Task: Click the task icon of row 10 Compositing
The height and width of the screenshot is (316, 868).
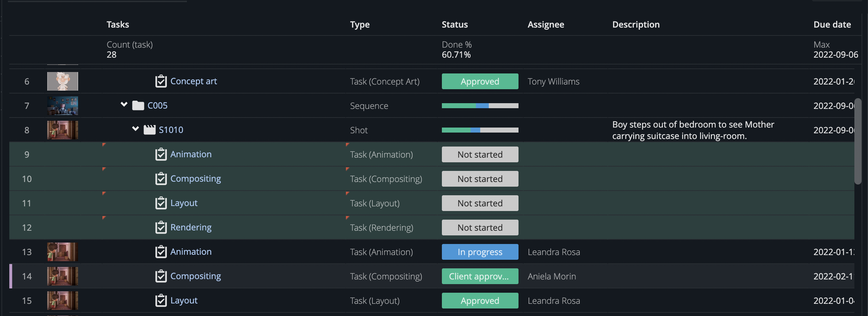Action: click(161, 179)
